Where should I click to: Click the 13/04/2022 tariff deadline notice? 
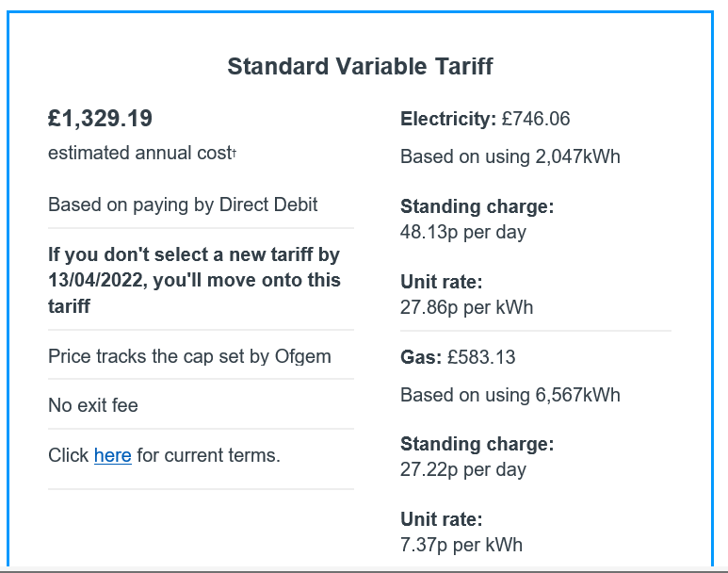195,280
